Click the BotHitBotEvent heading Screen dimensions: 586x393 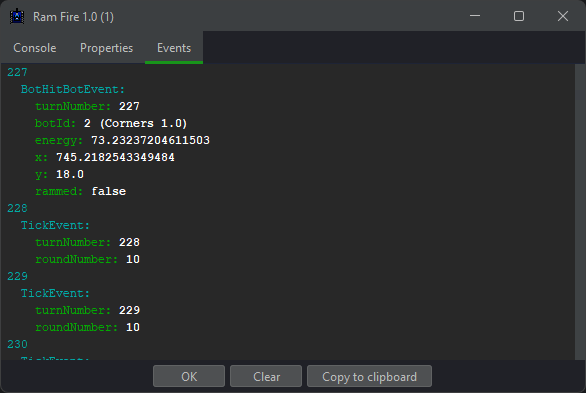pos(73,89)
